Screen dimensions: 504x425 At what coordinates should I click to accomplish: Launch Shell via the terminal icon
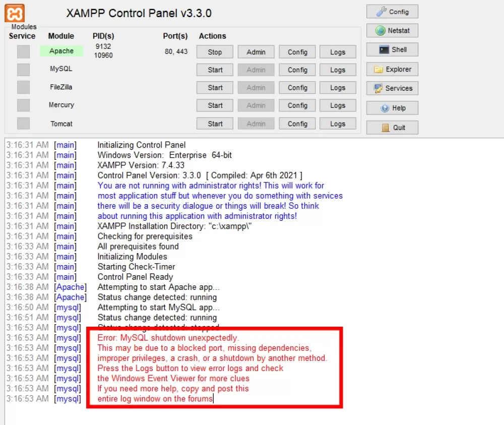click(x=392, y=49)
